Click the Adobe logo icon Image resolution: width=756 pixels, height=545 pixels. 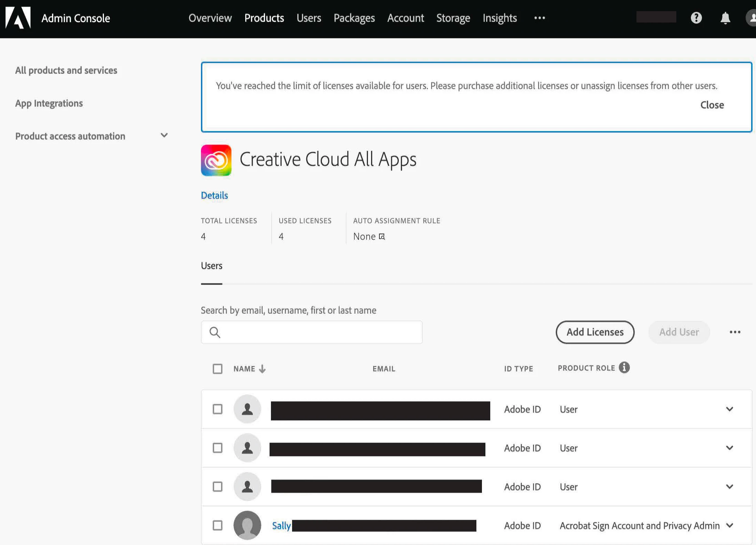point(18,18)
